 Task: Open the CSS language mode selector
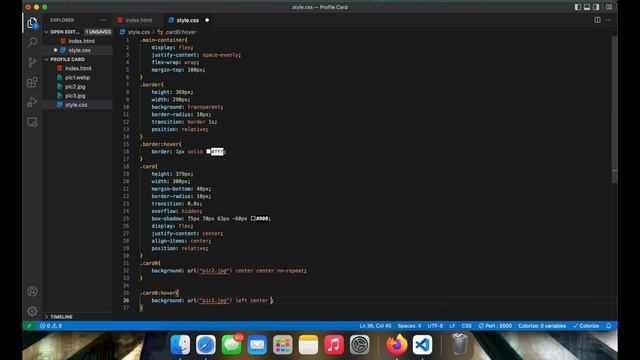click(x=467, y=326)
